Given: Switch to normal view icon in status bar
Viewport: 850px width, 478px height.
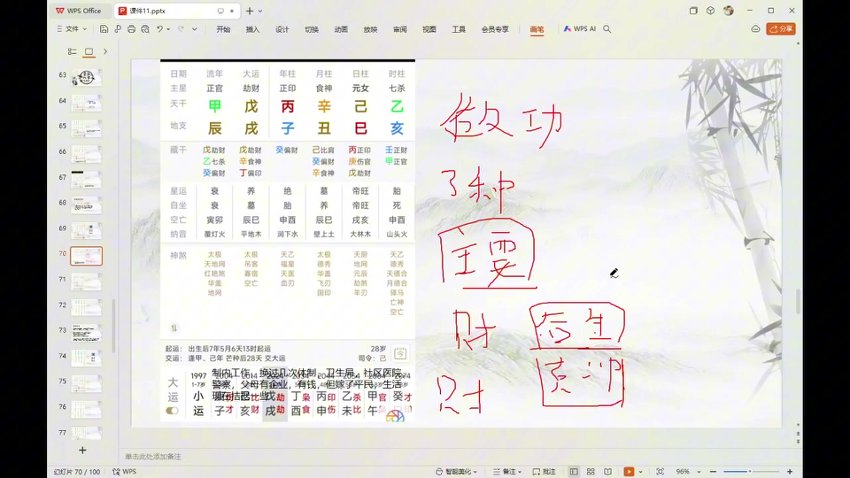Looking at the screenshot, I should [x=574, y=471].
